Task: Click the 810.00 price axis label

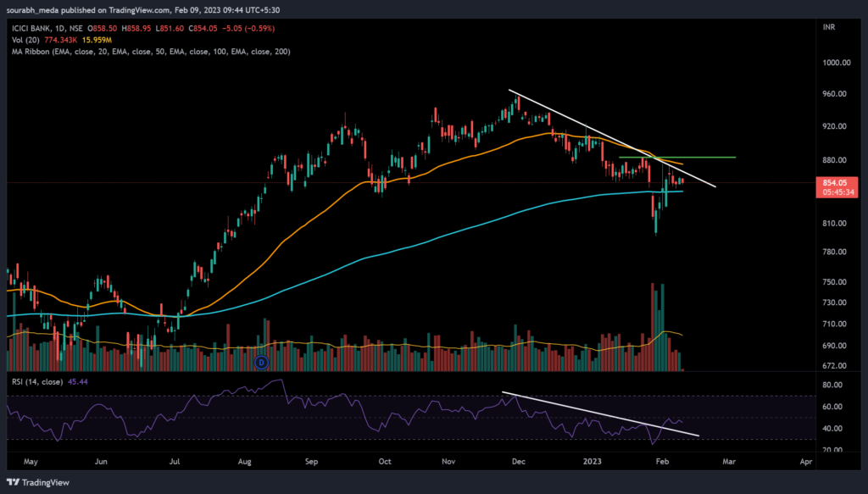Action: point(835,224)
